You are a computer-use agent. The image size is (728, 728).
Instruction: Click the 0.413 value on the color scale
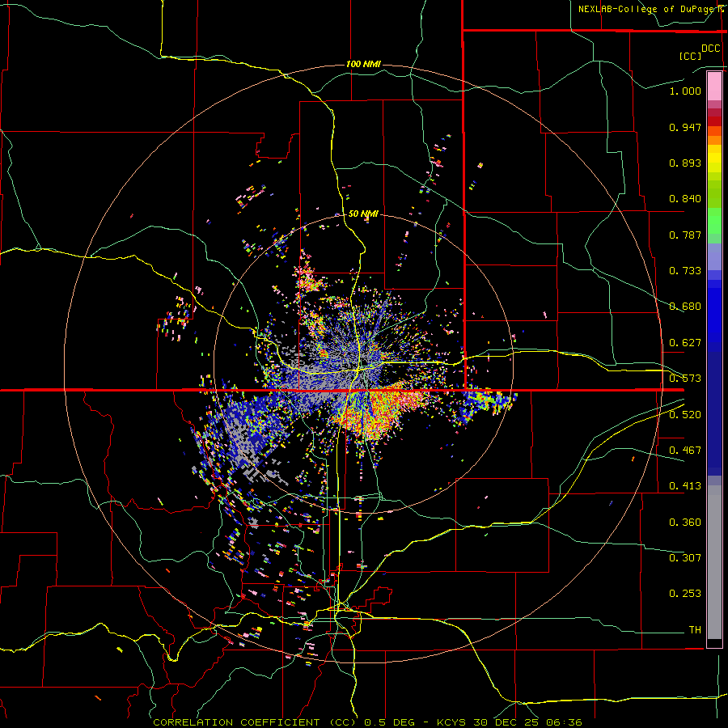tap(685, 486)
